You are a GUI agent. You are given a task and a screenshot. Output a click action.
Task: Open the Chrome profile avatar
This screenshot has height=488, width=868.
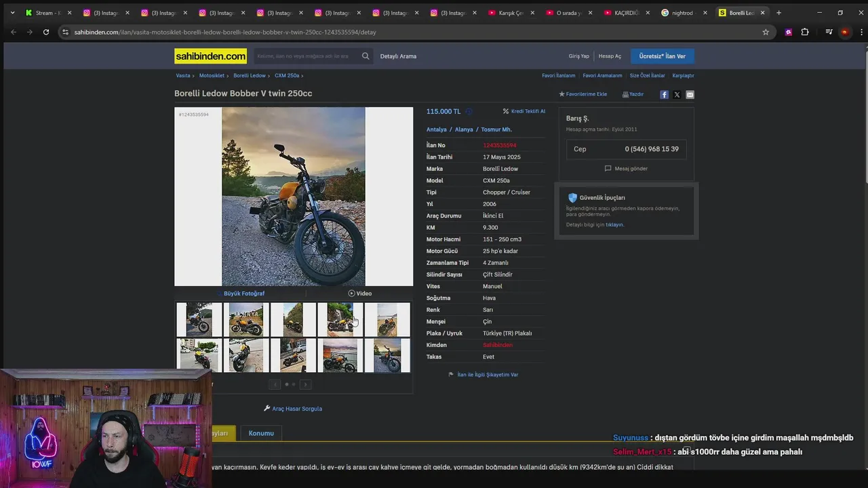click(x=844, y=32)
